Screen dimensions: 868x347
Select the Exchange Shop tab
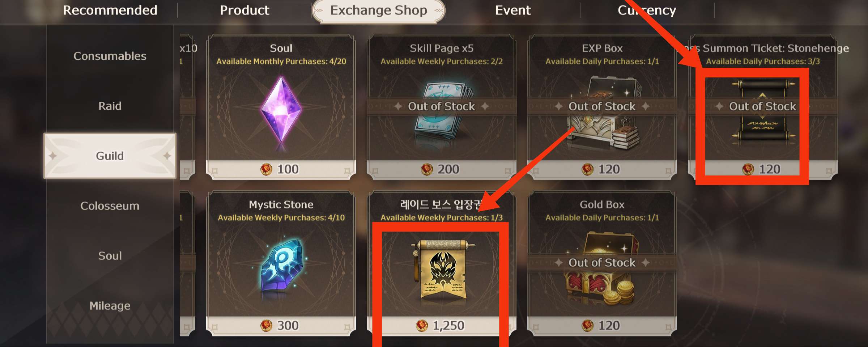(x=379, y=10)
